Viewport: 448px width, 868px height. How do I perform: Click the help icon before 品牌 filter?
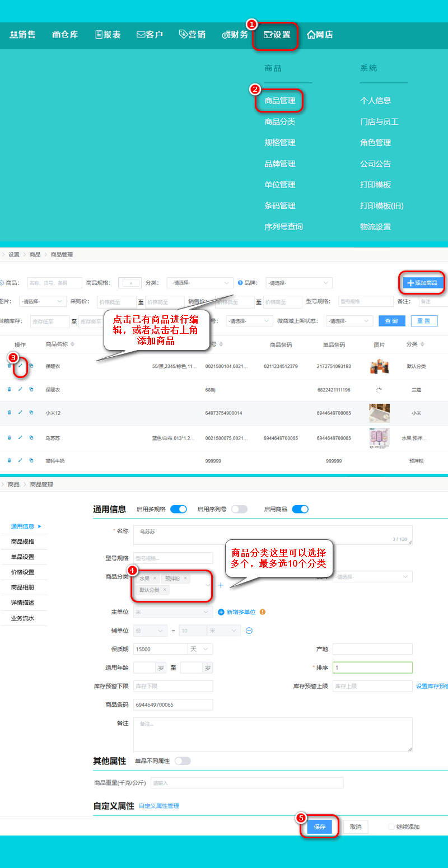pos(240,283)
